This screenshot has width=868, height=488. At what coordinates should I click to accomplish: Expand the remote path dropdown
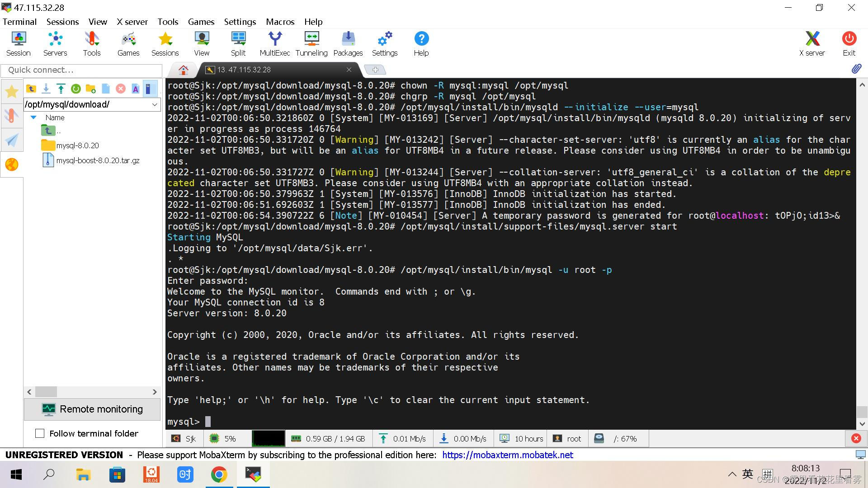155,104
